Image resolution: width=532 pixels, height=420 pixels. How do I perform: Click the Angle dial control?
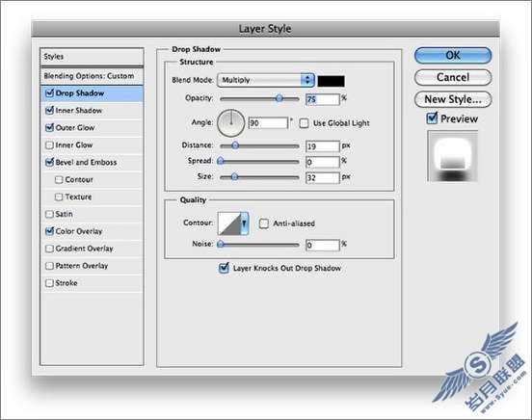(230, 122)
